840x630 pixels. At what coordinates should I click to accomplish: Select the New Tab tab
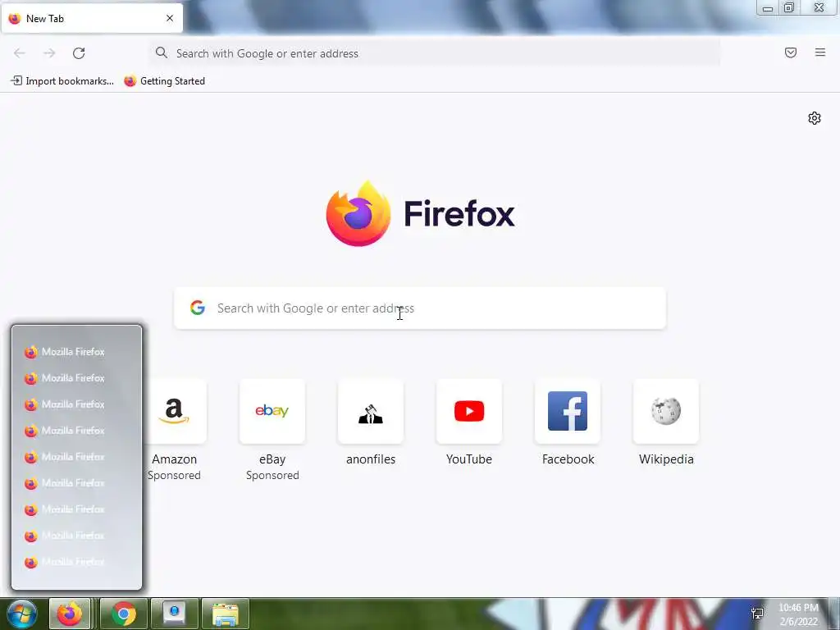point(92,18)
